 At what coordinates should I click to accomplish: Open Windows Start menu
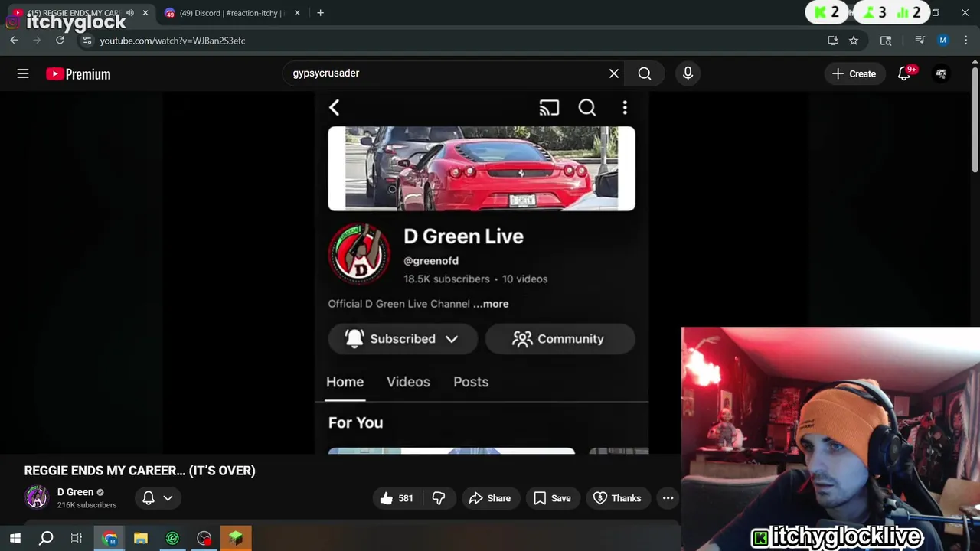coord(15,539)
